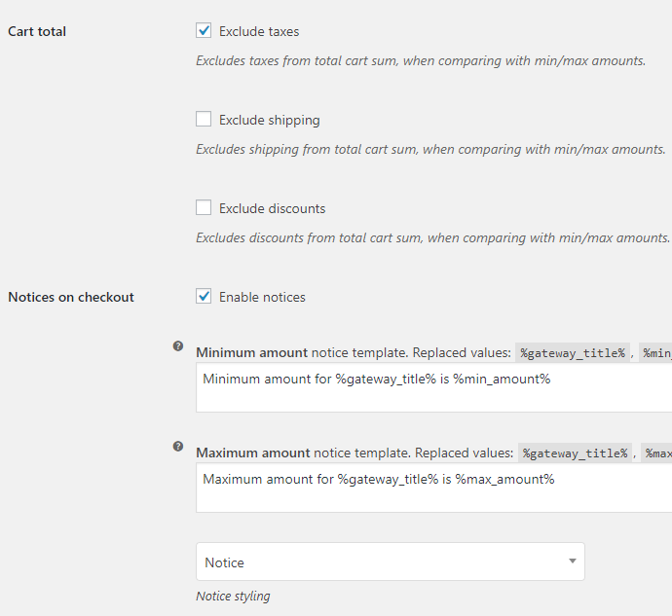Click the 'Excludes shipping from total cart sum' description

coord(430,150)
